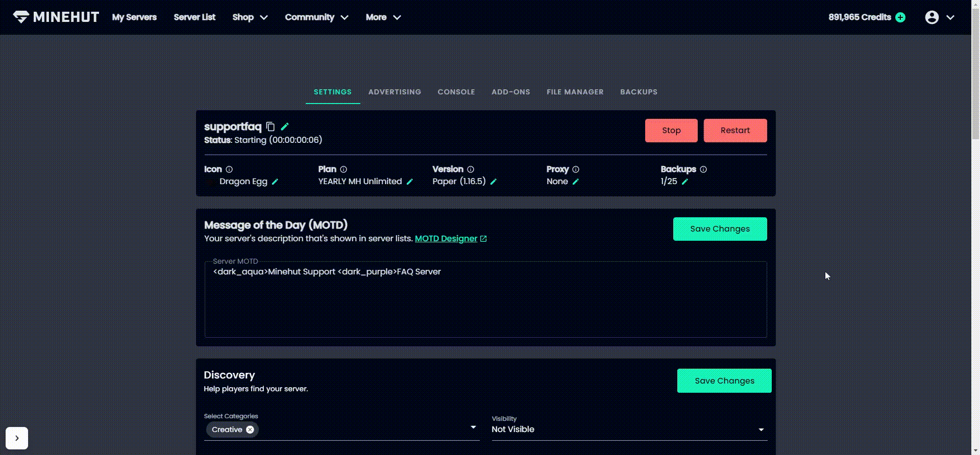This screenshot has height=455, width=980.
Task: Open the user account menu
Action: [x=932, y=17]
